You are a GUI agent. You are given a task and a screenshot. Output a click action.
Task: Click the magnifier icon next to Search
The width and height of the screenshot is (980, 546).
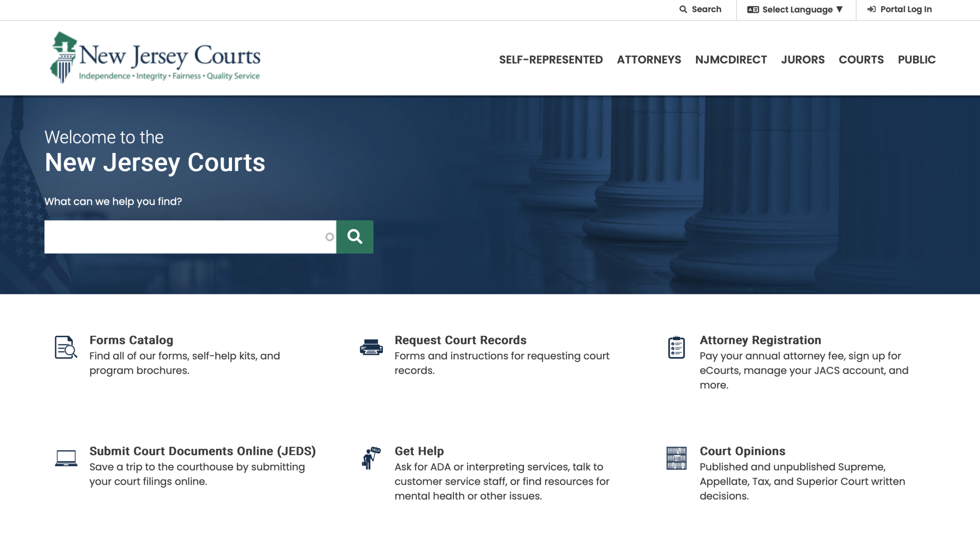[683, 9]
